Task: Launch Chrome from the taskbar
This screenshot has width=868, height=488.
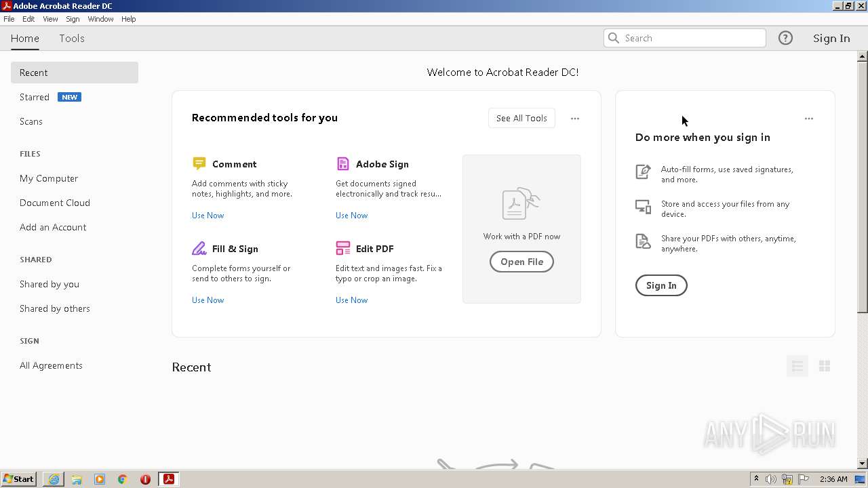Action: [x=123, y=479]
